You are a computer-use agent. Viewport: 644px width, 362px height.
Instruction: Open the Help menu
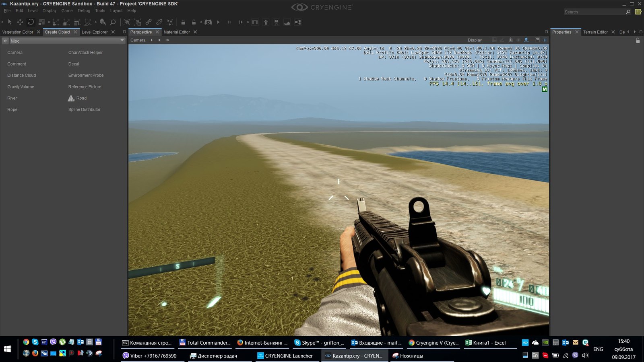coord(132,11)
